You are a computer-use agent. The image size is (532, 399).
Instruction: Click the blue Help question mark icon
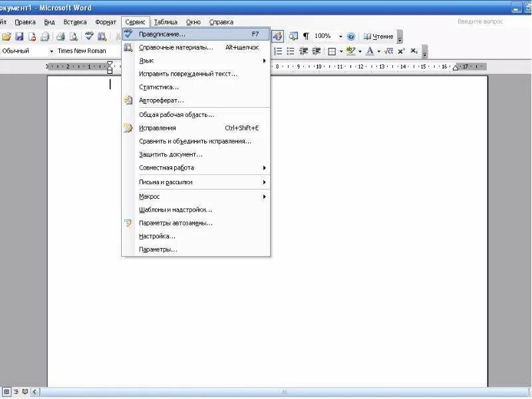(352, 37)
